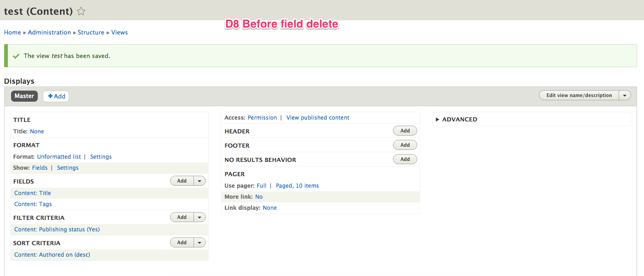Add a HEADER to the view
This screenshot has height=276, width=644.
404,131
